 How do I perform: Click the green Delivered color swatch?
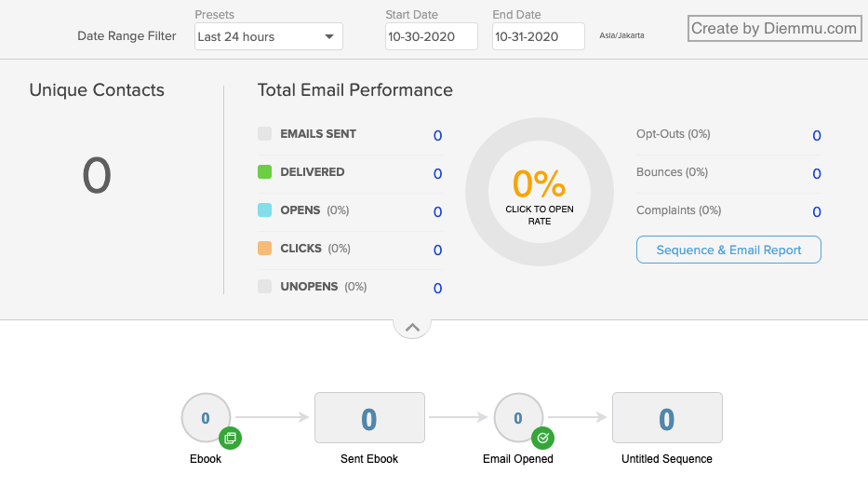point(264,171)
